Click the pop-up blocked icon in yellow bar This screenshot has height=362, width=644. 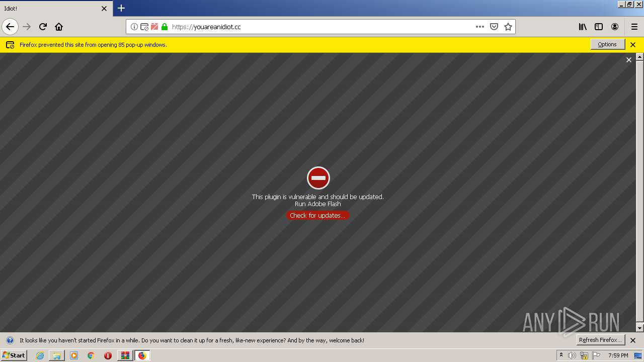tap(10, 45)
